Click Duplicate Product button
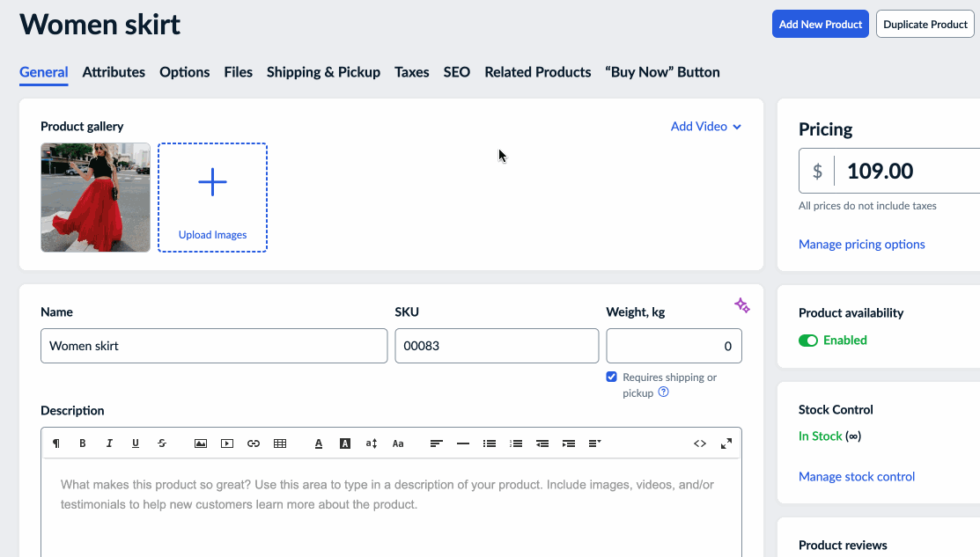The height and width of the screenshot is (557, 980). pos(925,25)
